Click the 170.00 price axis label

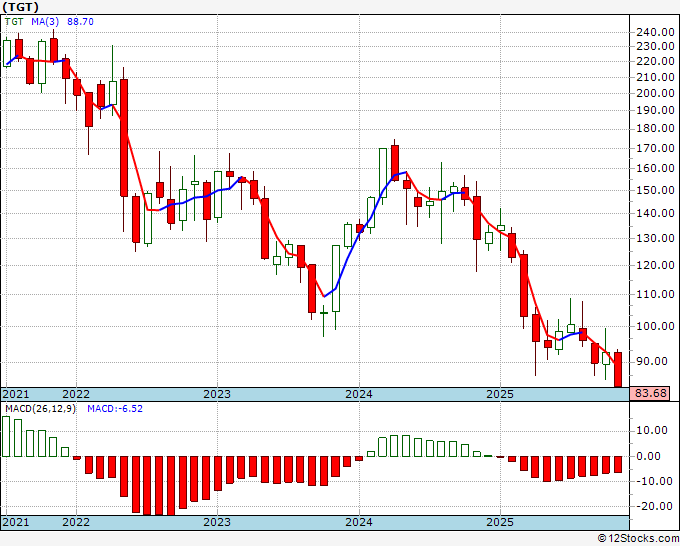pos(655,148)
